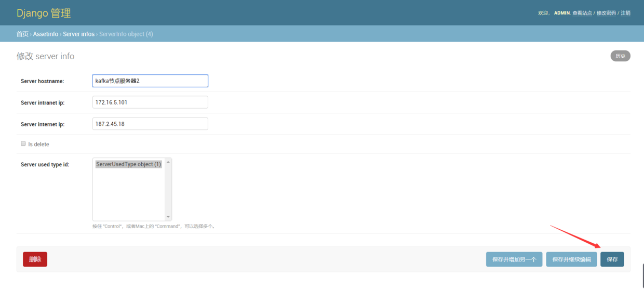Viewport: 644px width, 289px height.
Task: Open the Assetinfo breadcrumb link
Action: tap(46, 34)
